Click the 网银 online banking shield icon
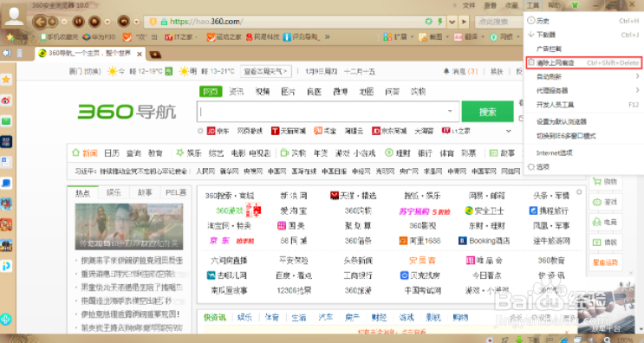 tap(494, 37)
